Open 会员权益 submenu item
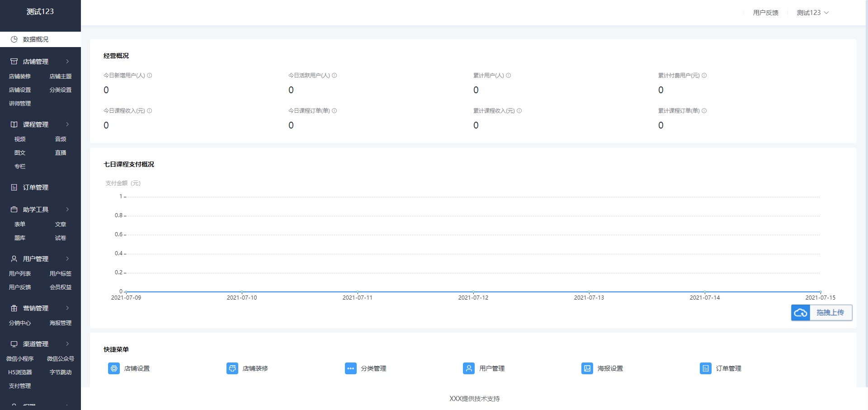This screenshot has width=868, height=410. tap(61, 287)
